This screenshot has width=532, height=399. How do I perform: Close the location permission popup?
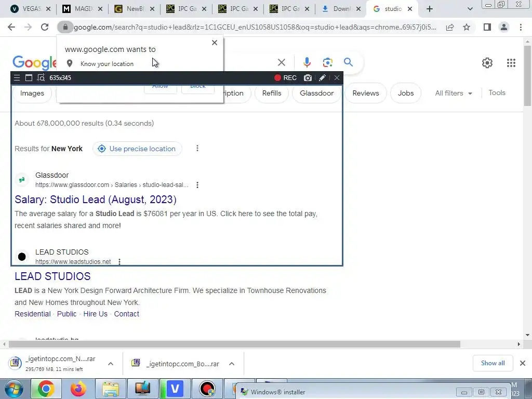[215, 43]
